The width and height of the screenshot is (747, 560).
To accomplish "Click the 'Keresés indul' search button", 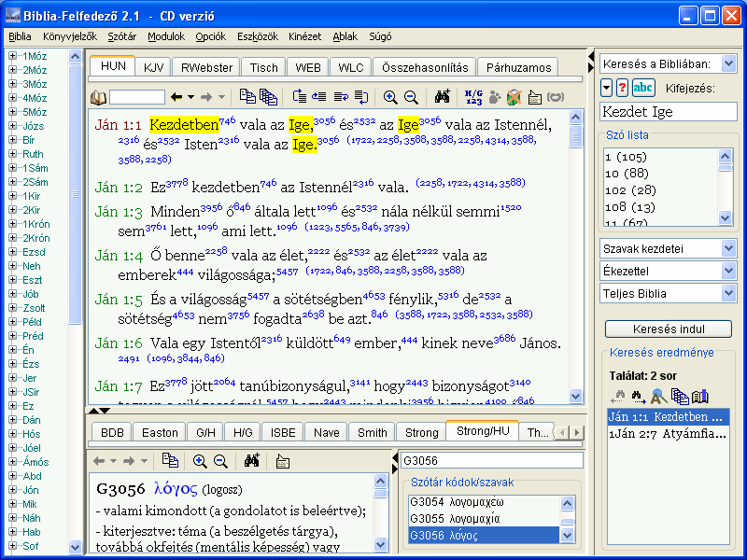I will (x=669, y=329).
